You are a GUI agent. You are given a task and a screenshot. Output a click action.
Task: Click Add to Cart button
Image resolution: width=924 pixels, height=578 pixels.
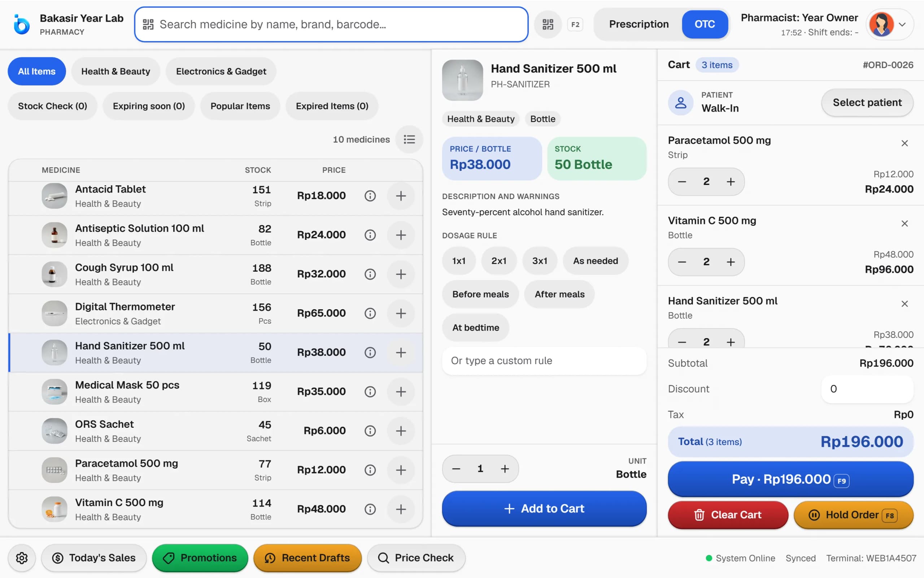tap(544, 509)
